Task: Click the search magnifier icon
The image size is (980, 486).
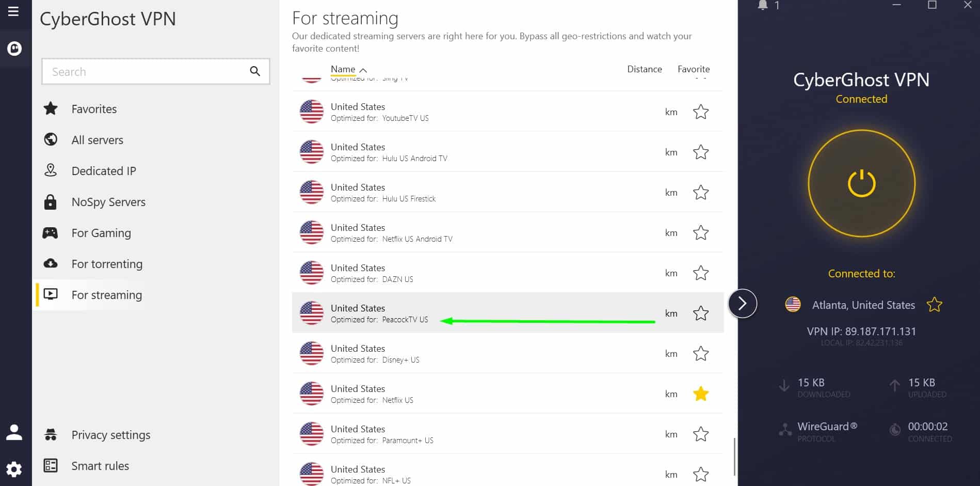Action: click(255, 71)
